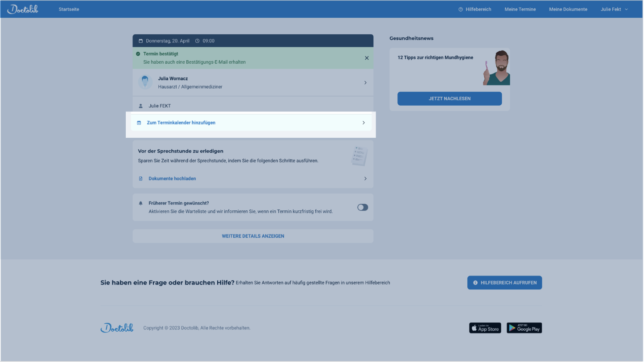Go to Meine Termine in navigation
The width and height of the screenshot is (644, 362).
520,9
